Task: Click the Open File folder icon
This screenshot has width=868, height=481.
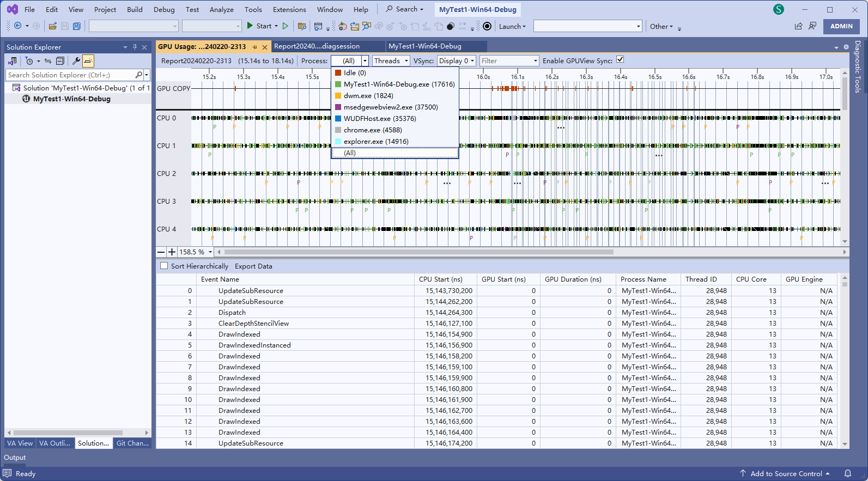Action: (x=53, y=26)
